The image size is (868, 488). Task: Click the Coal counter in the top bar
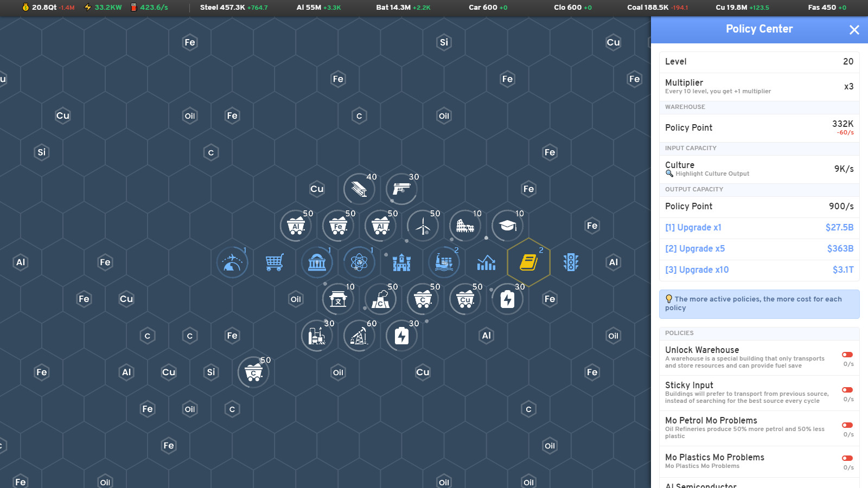(x=649, y=8)
